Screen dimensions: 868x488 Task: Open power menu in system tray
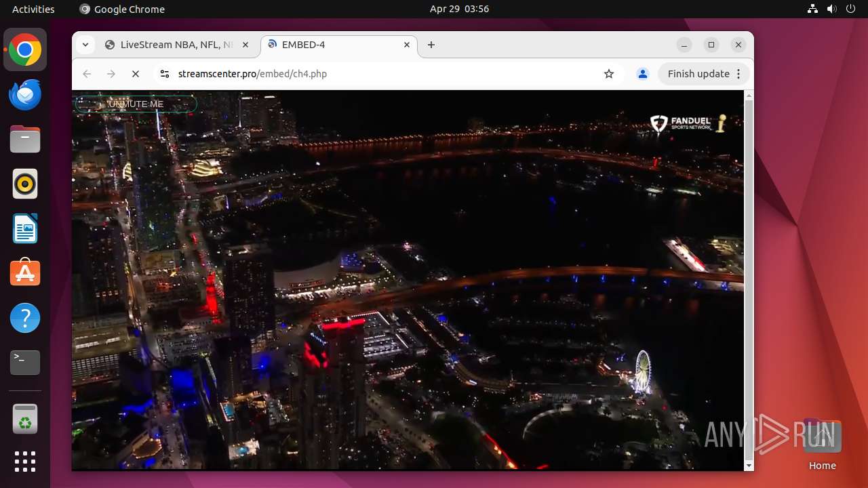(850, 9)
